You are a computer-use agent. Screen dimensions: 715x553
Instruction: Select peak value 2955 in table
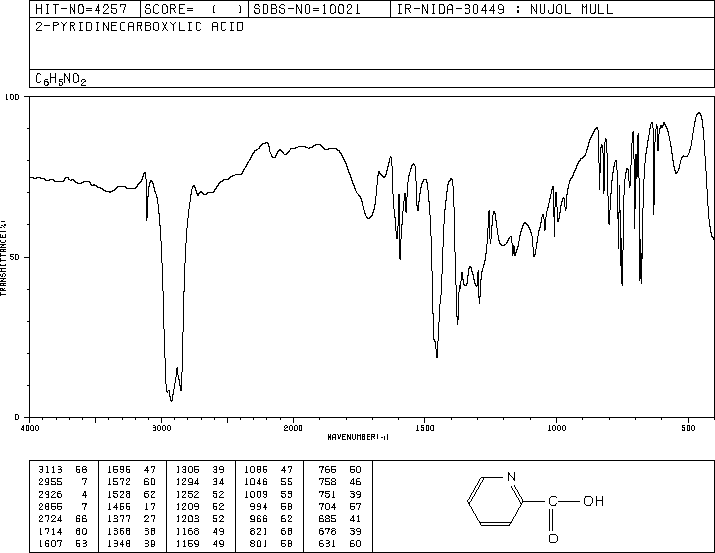50,481
